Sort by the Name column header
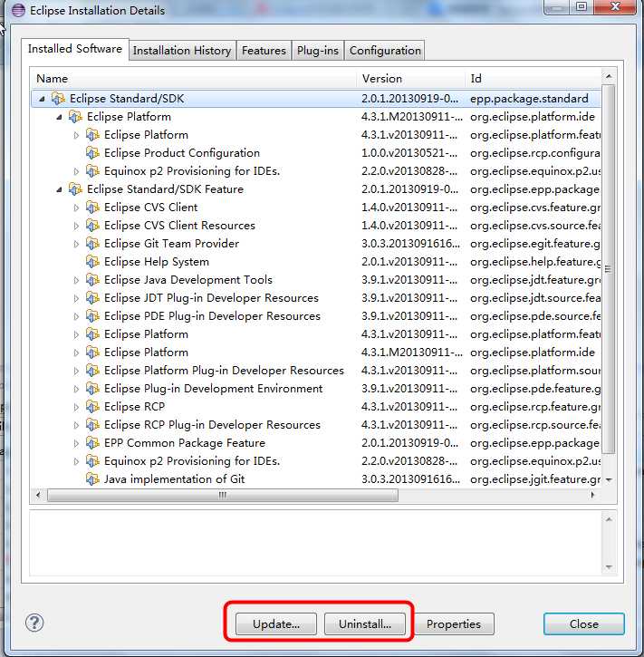 pos(194,78)
